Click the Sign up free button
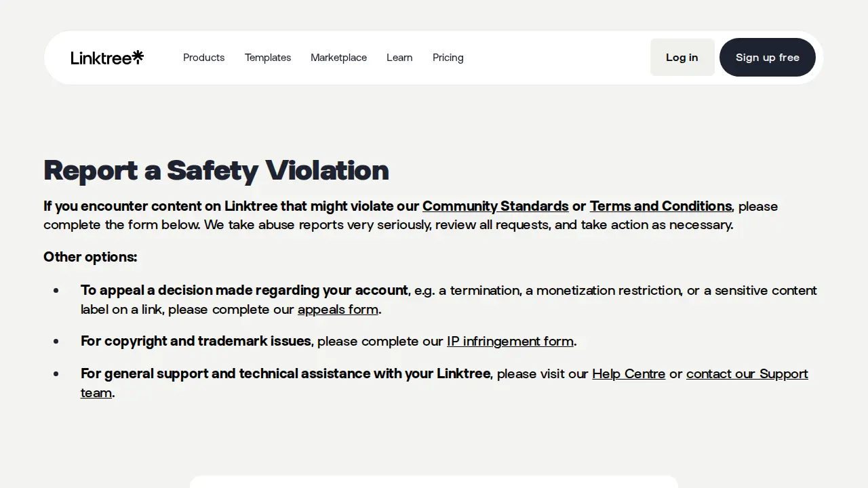This screenshot has width=868, height=488. [768, 57]
